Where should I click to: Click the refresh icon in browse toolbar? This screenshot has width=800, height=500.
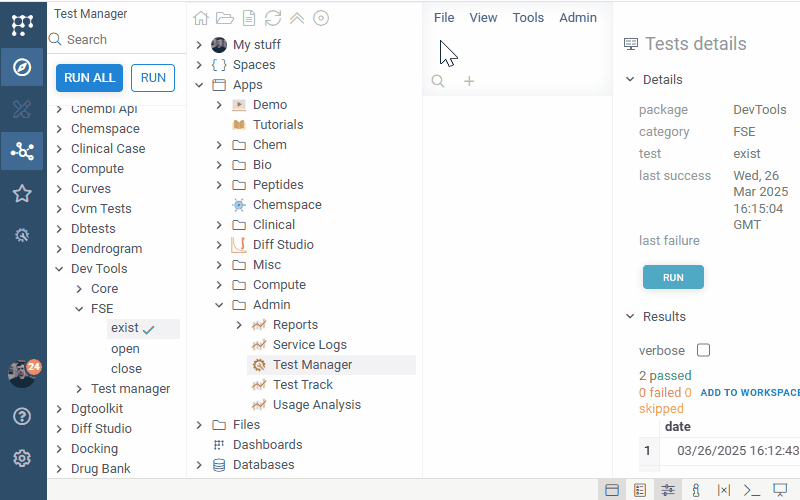[x=272, y=18]
